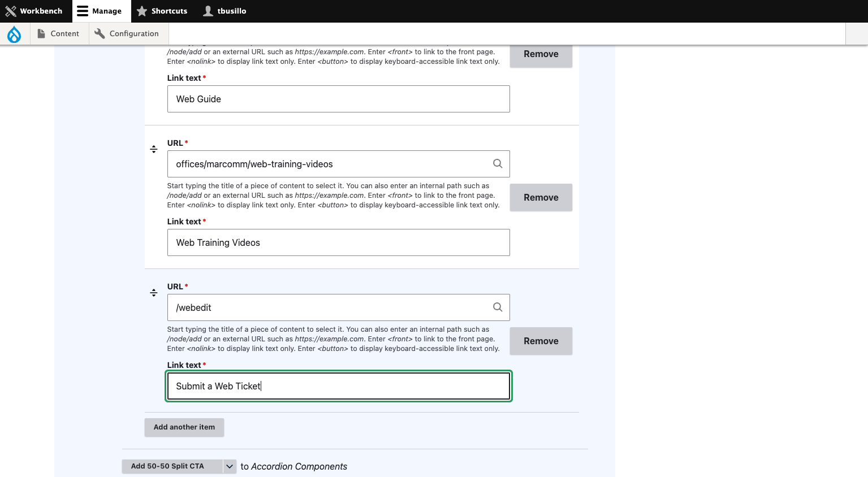The width and height of the screenshot is (868, 477).
Task: Focus the Web Guide link text field
Action: click(339, 99)
